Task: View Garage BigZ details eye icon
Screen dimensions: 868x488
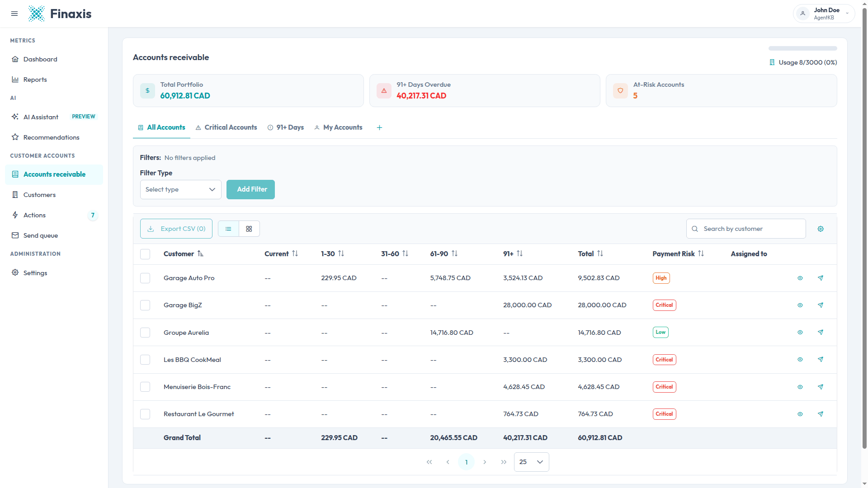Action: (x=800, y=305)
